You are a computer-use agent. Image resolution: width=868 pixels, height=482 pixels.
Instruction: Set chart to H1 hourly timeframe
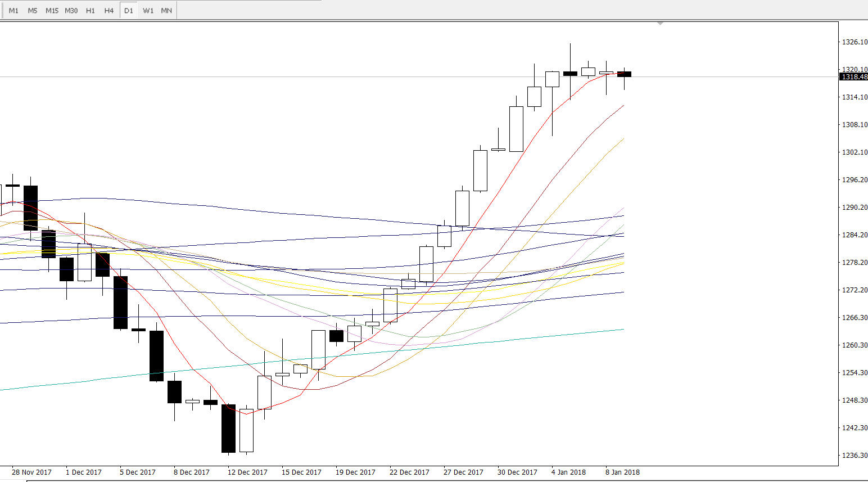pos(91,11)
